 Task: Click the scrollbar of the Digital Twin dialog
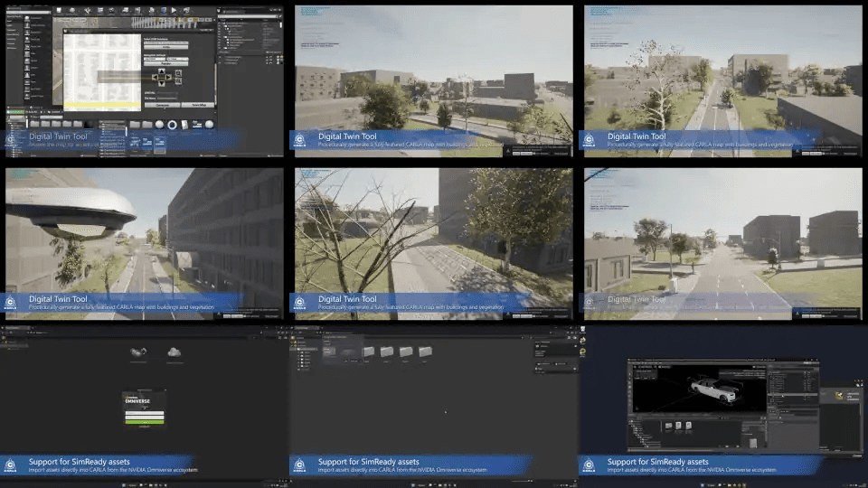point(216,83)
